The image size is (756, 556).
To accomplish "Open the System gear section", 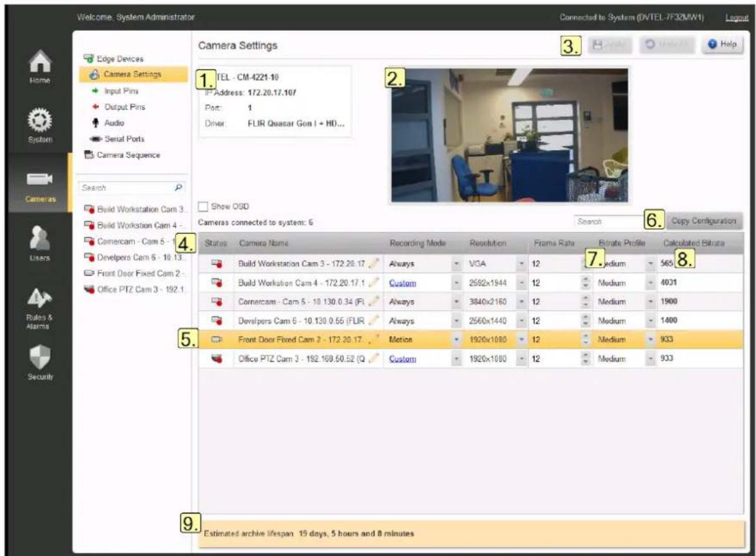I will click(39, 126).
